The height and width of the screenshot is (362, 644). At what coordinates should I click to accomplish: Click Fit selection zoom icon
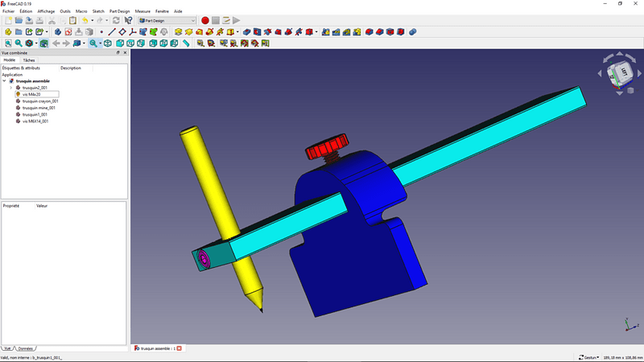coord(19,43)
